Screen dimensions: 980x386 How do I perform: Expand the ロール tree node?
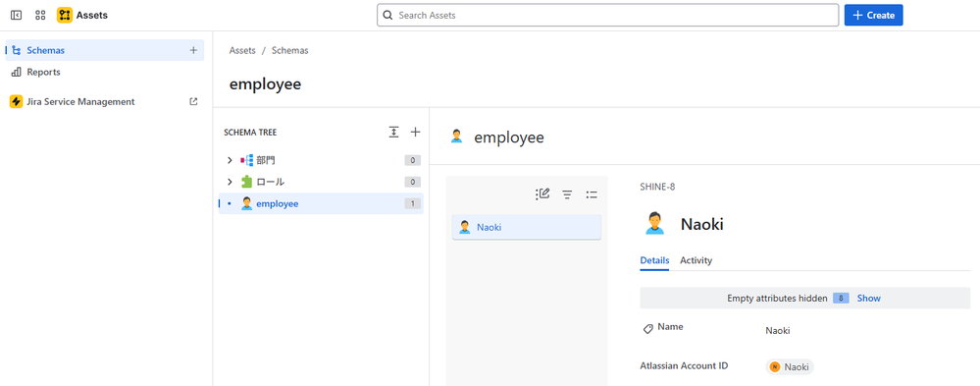tap(230, 182)
